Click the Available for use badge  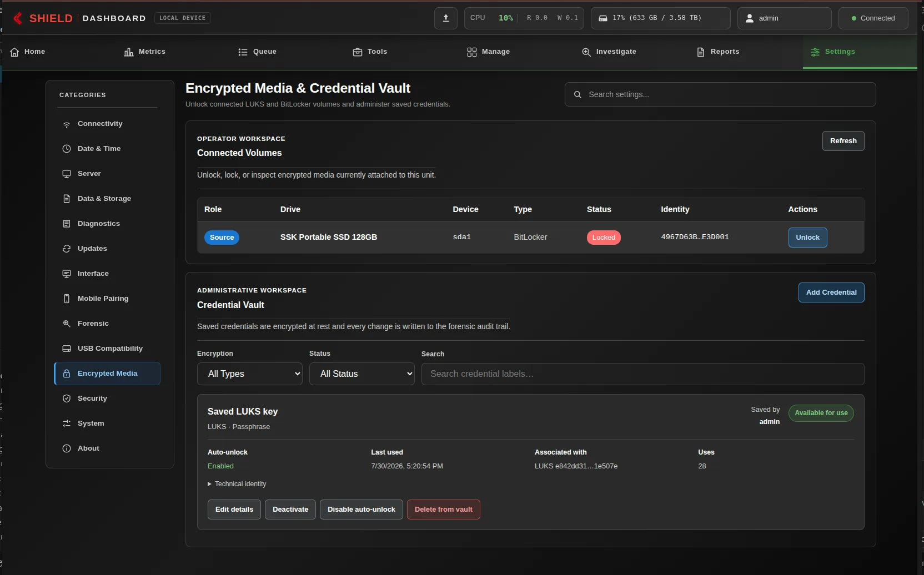[821, 413]
